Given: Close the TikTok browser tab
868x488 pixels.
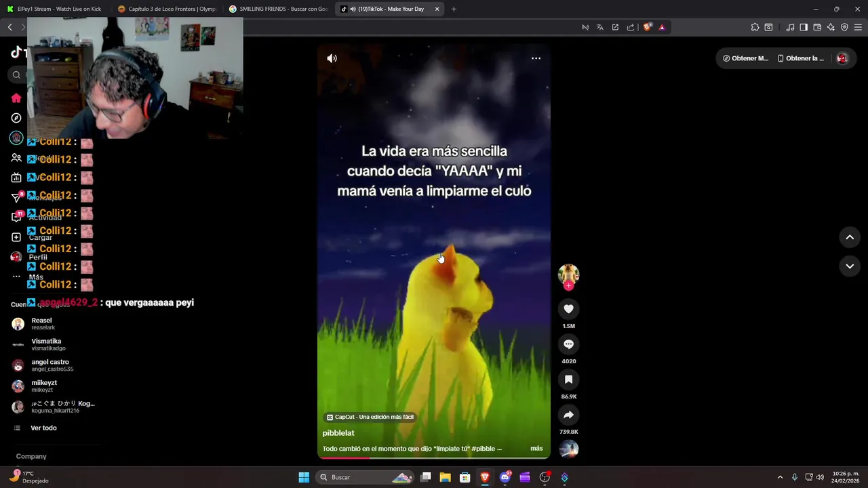Looking at the screenshot, I should (437, 9).
